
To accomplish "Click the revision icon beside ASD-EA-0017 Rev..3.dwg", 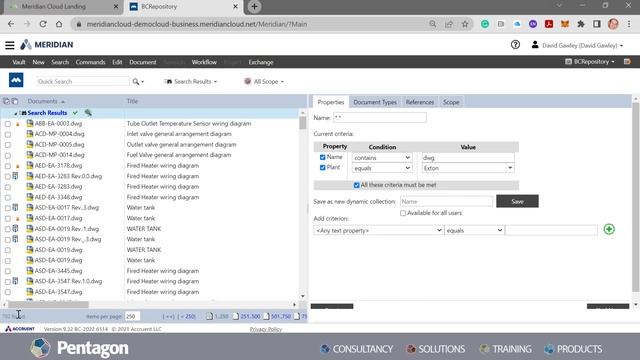I will (16, 207).
